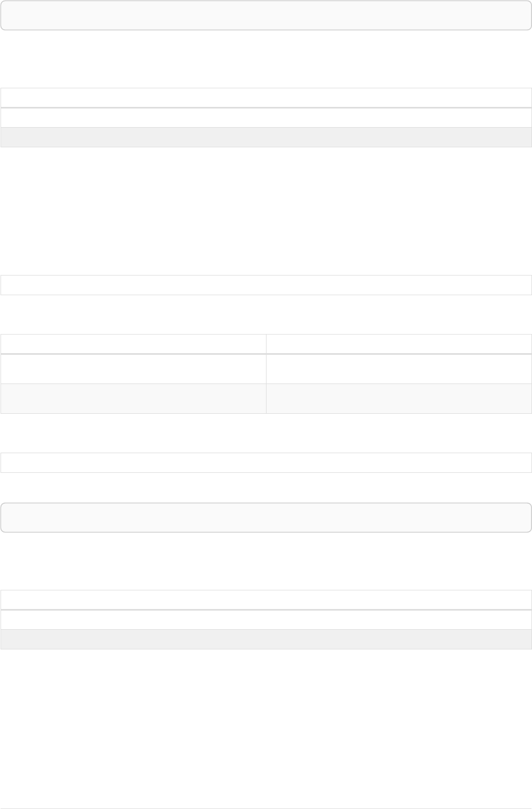Select the header row of the last three-row table

[x=266, y=600]
